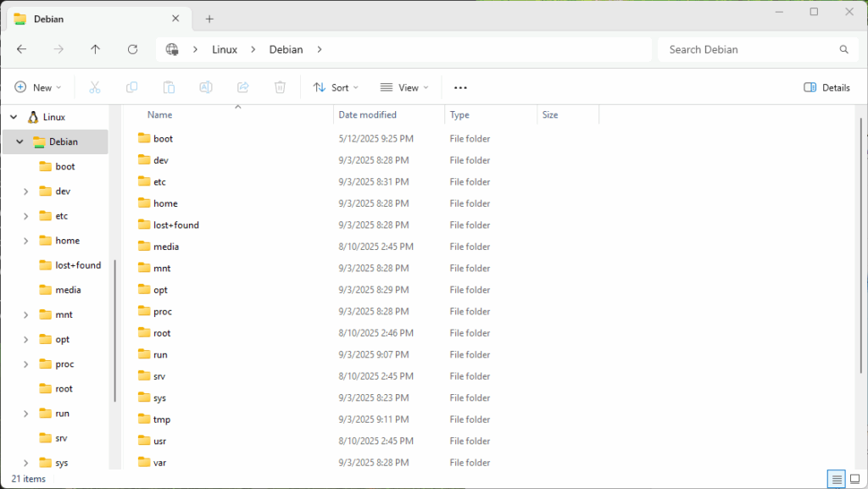Click the 21 items status text

pyautogui.click(x=28, y=479)
